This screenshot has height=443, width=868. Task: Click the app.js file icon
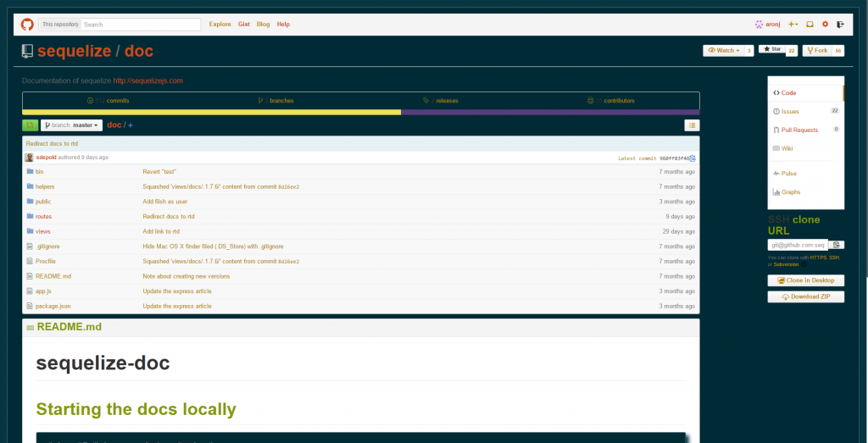tap(30, 291)
